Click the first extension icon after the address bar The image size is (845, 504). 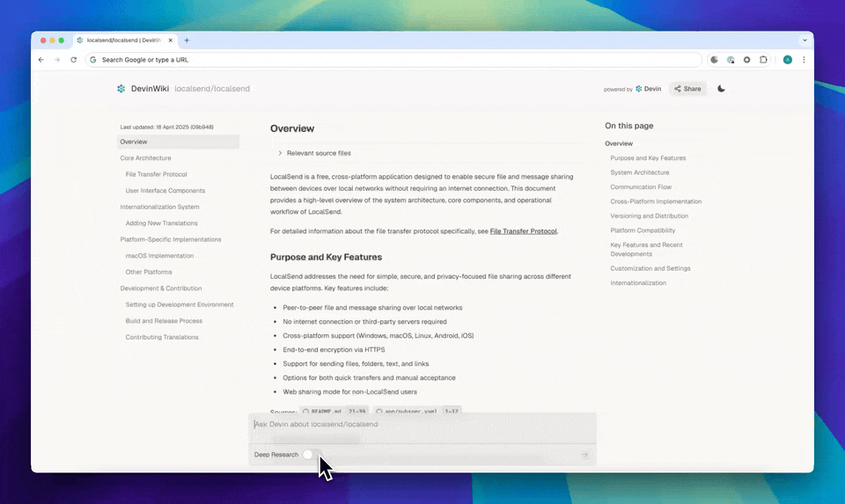(714, 60)
